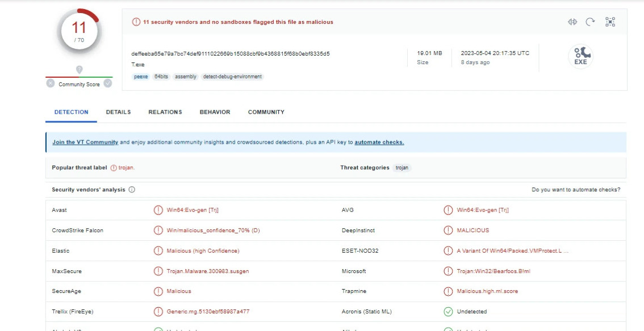Click the Popular threat label trojan text

click(x=127, y=167)
